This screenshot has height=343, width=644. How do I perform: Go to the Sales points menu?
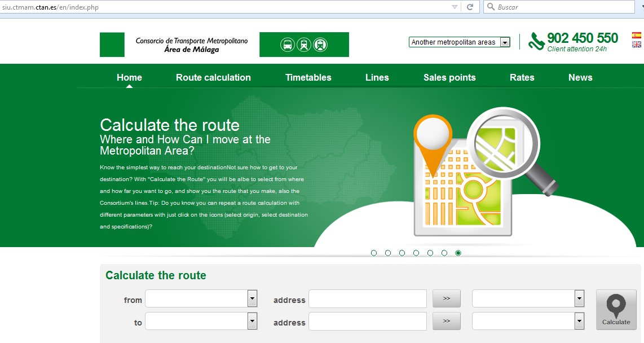click(x=449, y=78)
